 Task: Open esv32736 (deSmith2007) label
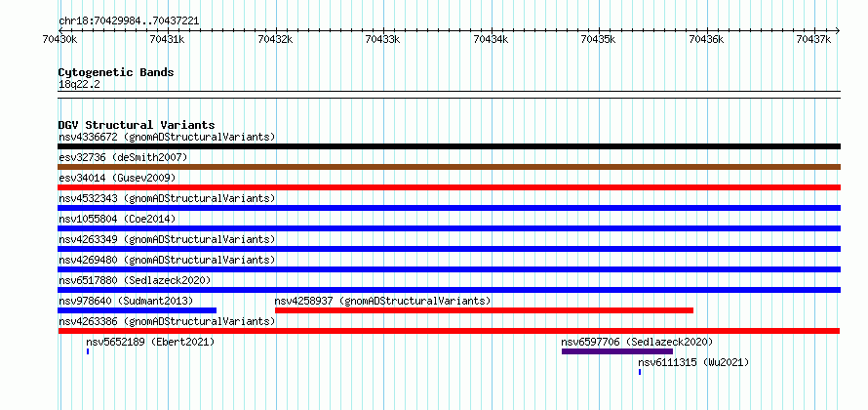123,157
